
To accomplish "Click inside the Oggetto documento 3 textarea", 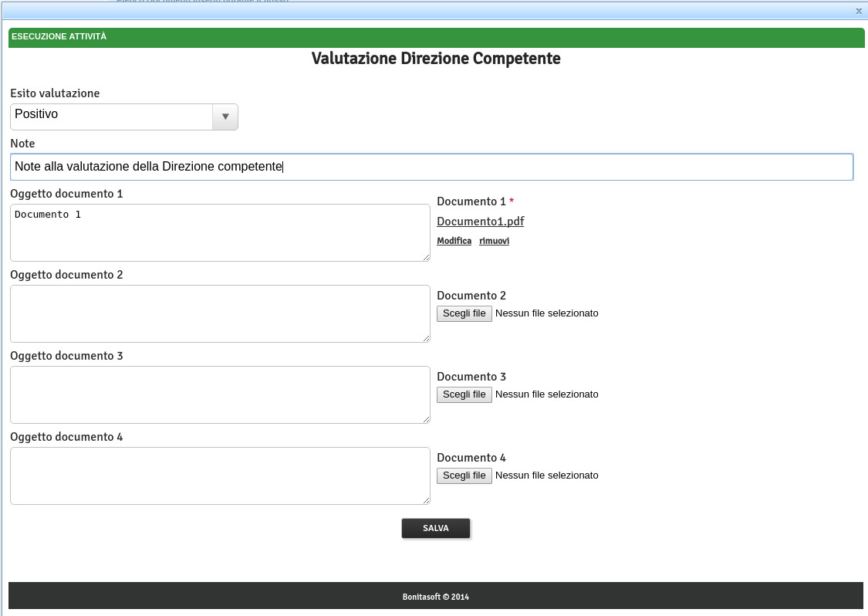I will tap(220, 394).
